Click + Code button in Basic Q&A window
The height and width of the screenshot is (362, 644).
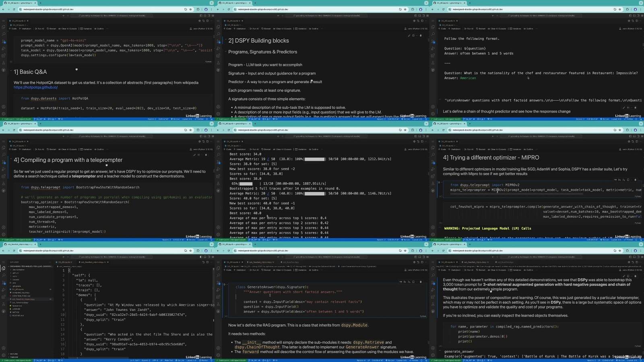(x=13, y=29)
